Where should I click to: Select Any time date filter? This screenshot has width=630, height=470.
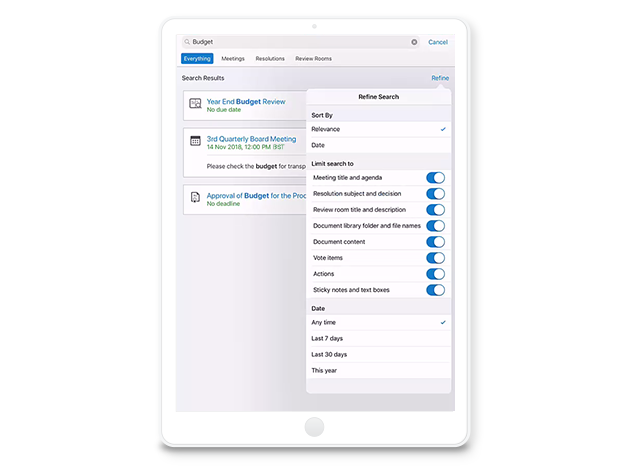pyautogui.click(x=378, y=323)
